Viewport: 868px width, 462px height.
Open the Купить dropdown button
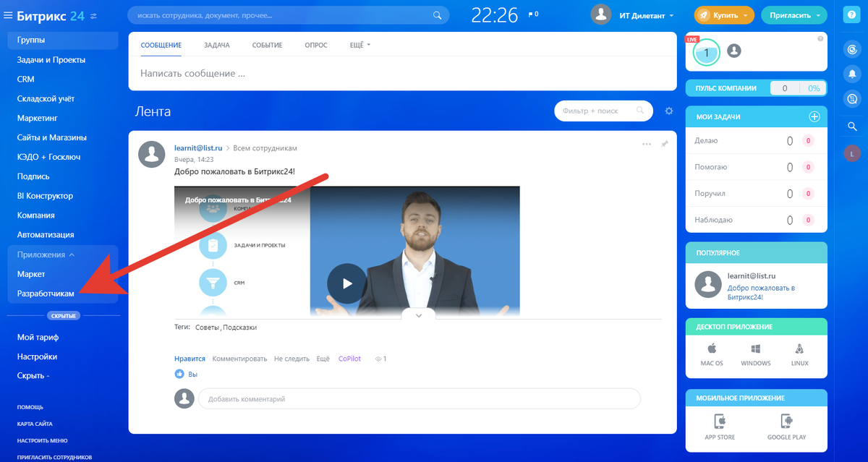pos(724,14)
